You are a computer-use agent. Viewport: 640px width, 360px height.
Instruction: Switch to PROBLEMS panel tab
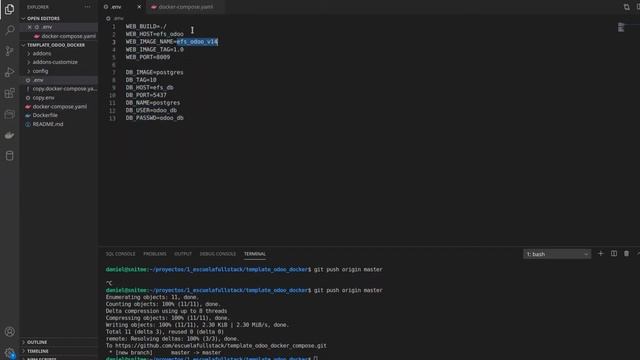[155, 254]
